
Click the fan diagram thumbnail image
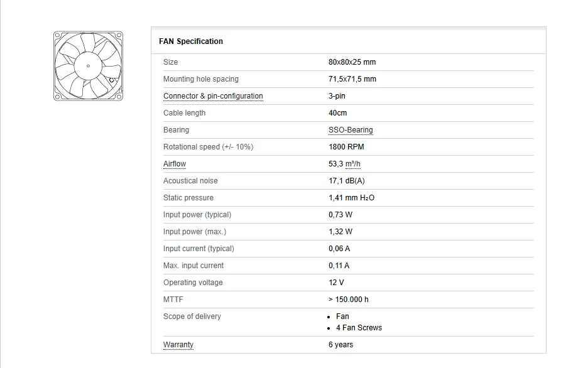pyautogui.click(x=88, y=65)
